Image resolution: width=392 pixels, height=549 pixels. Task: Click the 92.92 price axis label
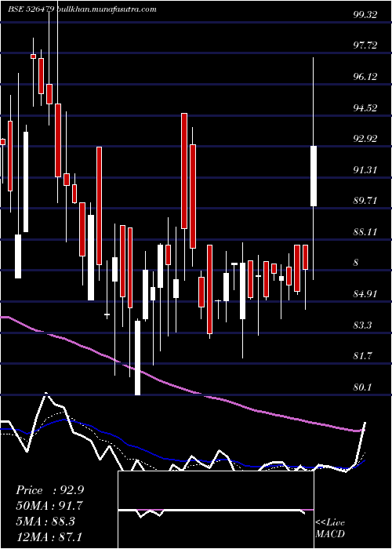[365, 139]
